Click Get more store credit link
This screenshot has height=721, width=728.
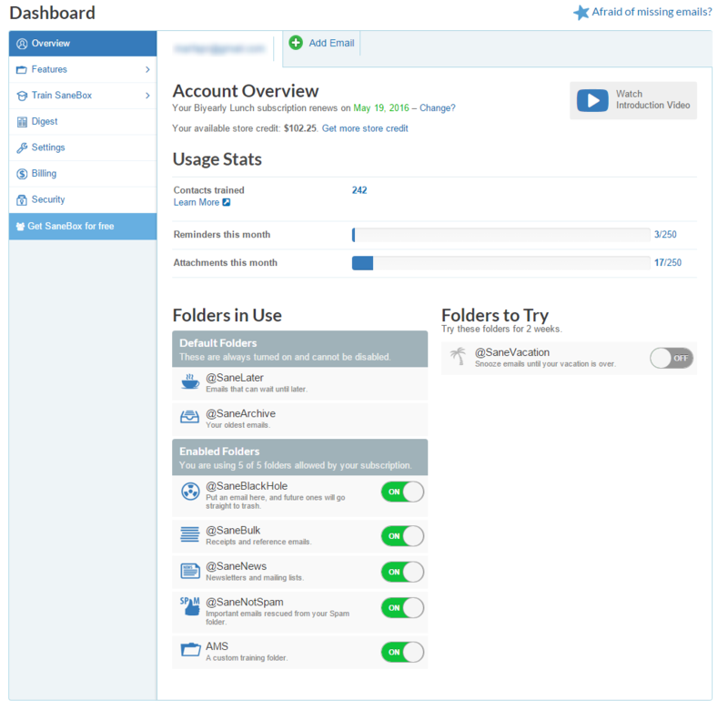(x=365, y=128)
